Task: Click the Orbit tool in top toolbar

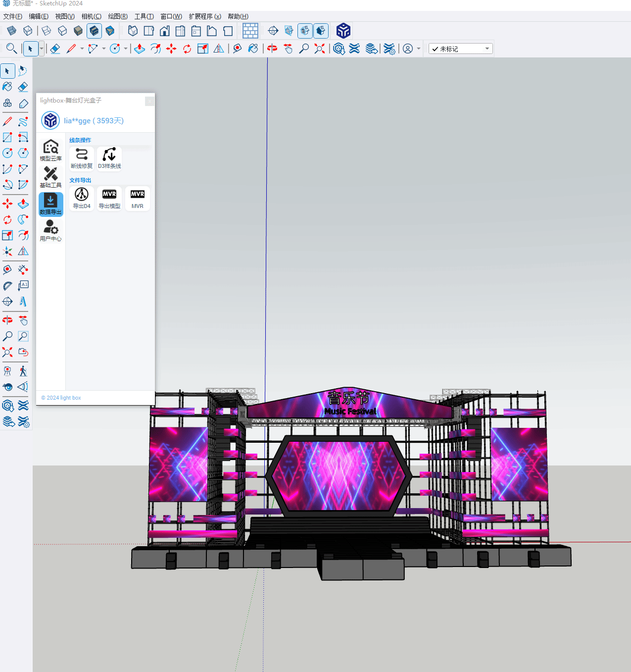Action: (272, 49)
